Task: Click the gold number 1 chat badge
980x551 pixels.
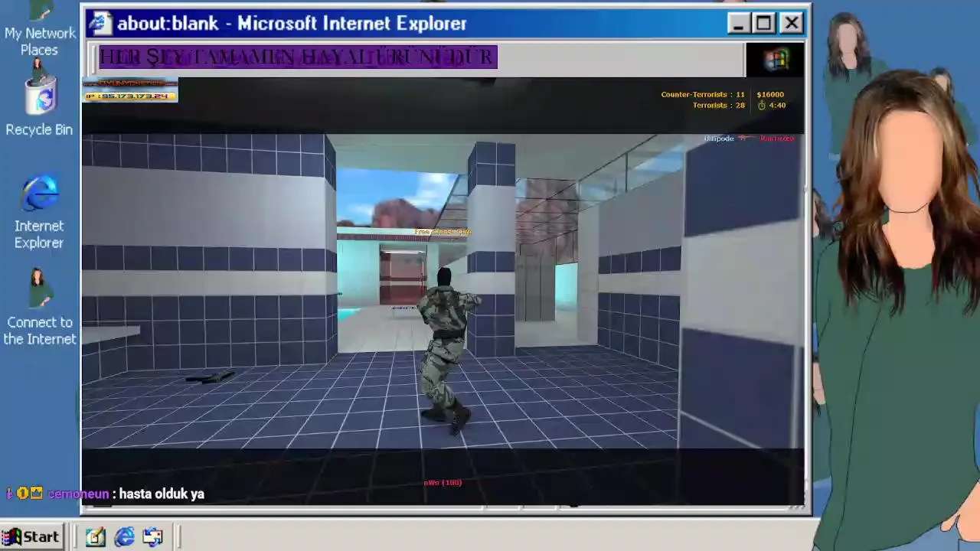Action: (x=22, y=494)
